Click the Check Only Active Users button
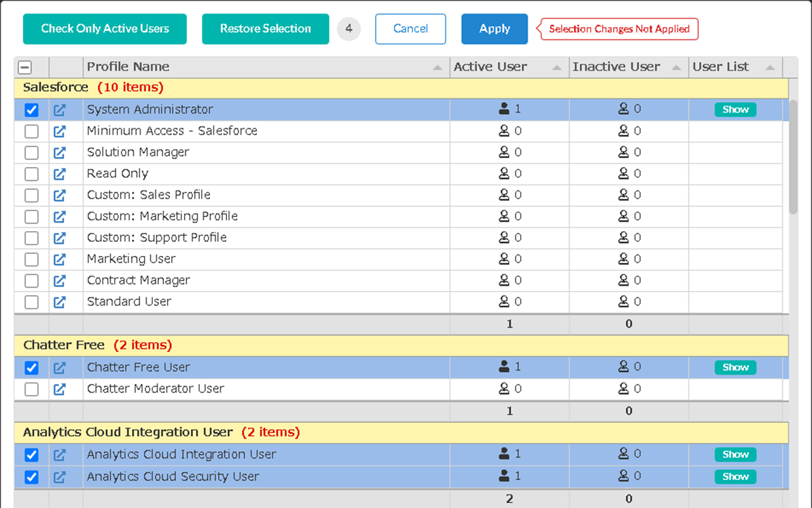The height and width of the screenshot is (508, 812). 105,29
